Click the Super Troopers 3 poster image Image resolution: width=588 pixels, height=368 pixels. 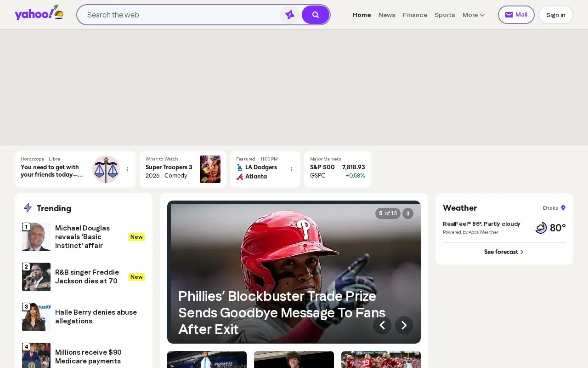pos(210,169)
